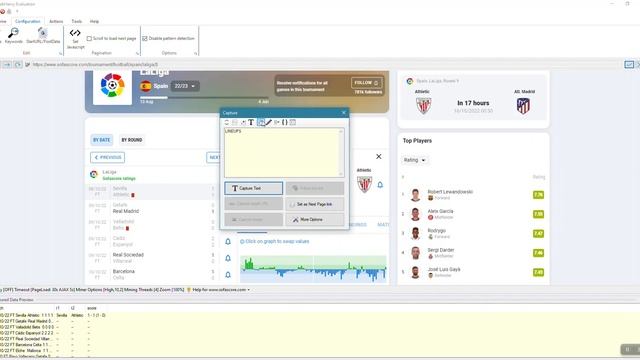The image size is (640, 360).
Task: Click Lewandowski's rating badge
Action: [x=538, y=195]
